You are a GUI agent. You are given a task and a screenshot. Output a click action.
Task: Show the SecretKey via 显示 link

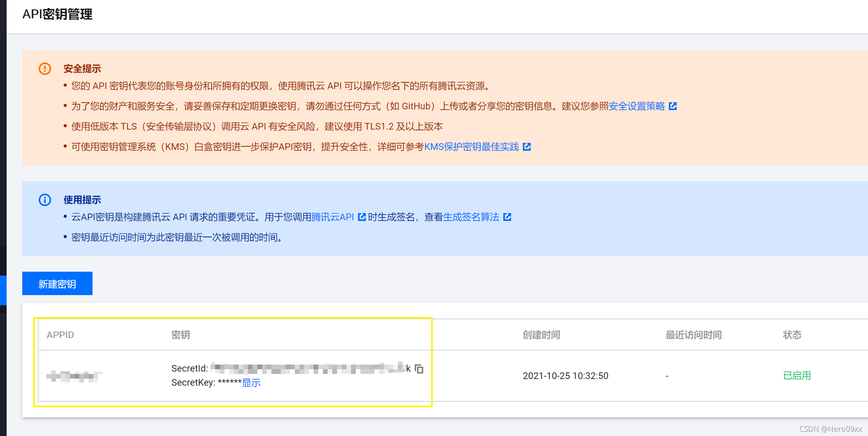tap(251, 383)
